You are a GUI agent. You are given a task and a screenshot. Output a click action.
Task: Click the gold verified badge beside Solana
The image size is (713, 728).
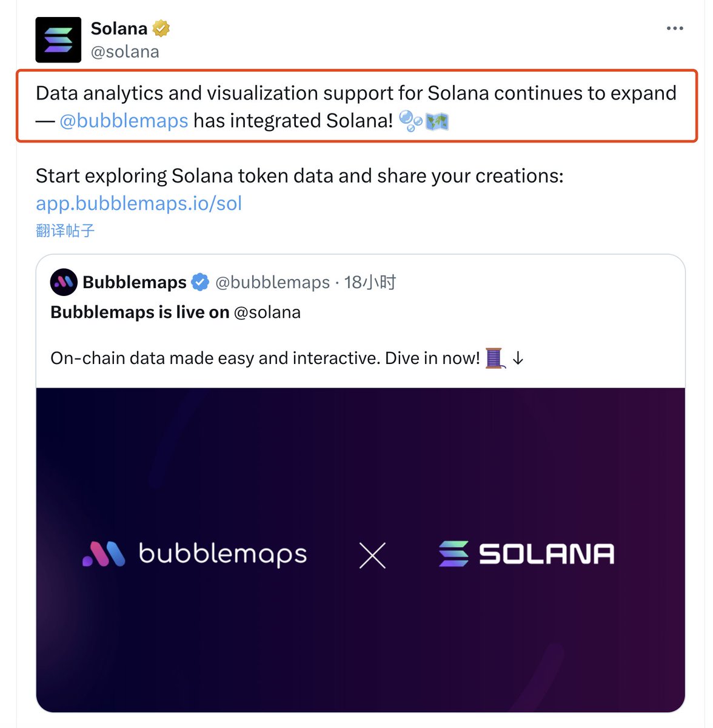161,29
